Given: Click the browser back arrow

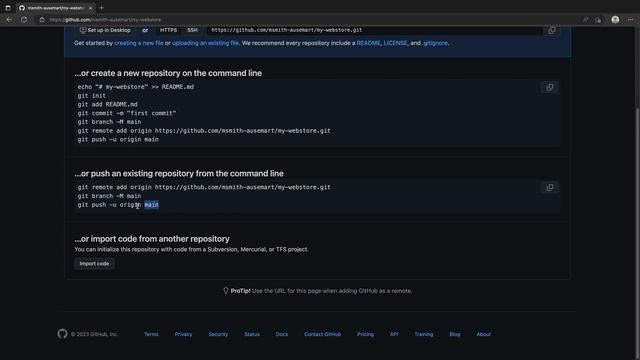Looking at the screenshot, I should point(9,20).
